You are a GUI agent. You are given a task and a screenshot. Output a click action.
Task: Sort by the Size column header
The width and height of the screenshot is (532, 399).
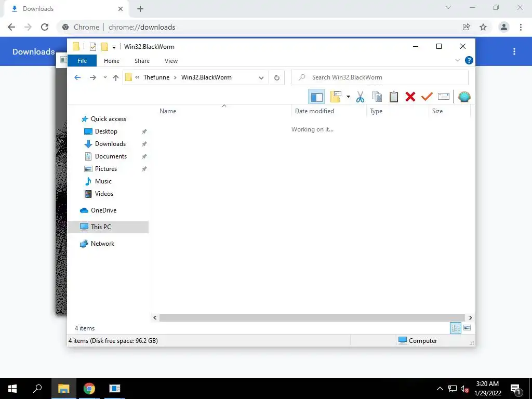449,111
